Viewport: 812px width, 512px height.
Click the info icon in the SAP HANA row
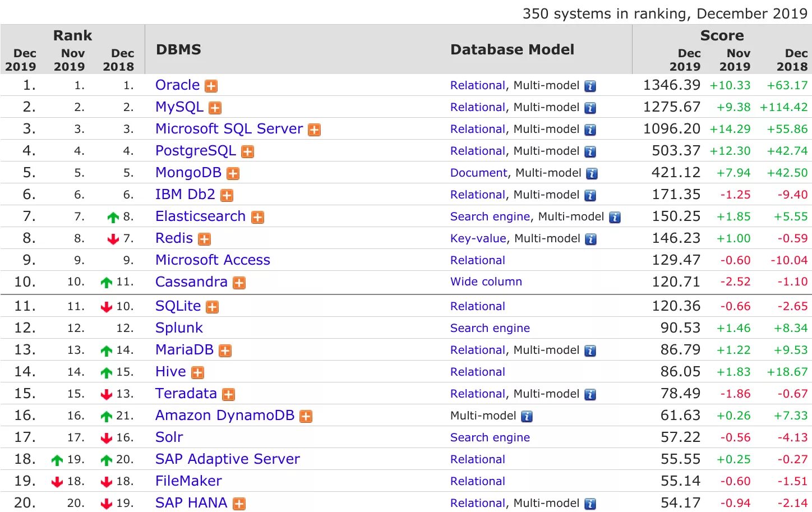pyautogui.click(x=590, y=504)
